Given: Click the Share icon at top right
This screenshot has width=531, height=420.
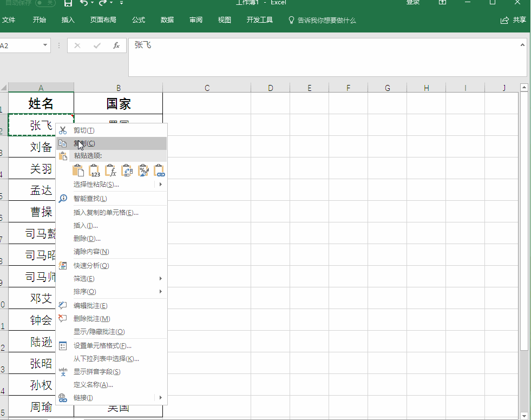Looking at the screenshot, I should tap(504, 21).
